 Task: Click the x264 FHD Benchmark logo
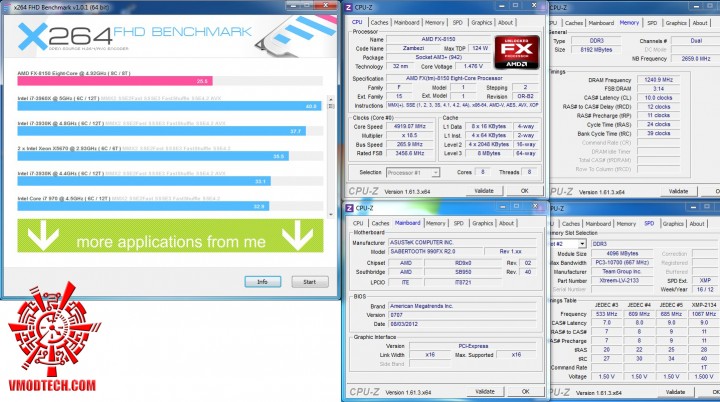click(x=135, y=36)
